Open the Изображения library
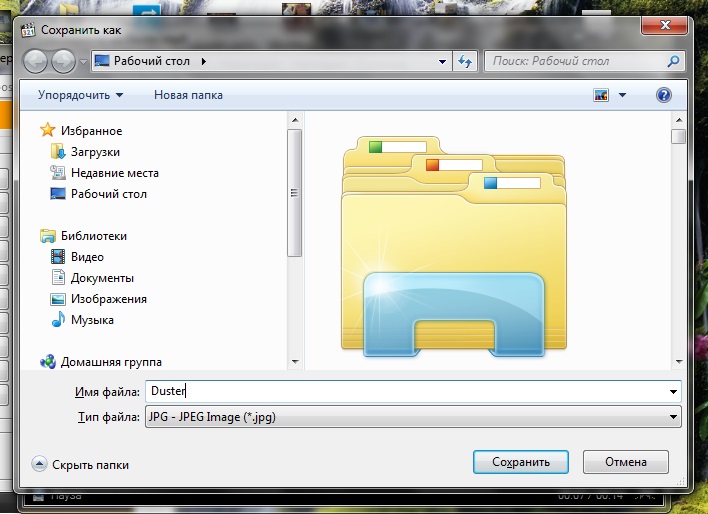This screenshot has height=514, width=708. [108, 299]
